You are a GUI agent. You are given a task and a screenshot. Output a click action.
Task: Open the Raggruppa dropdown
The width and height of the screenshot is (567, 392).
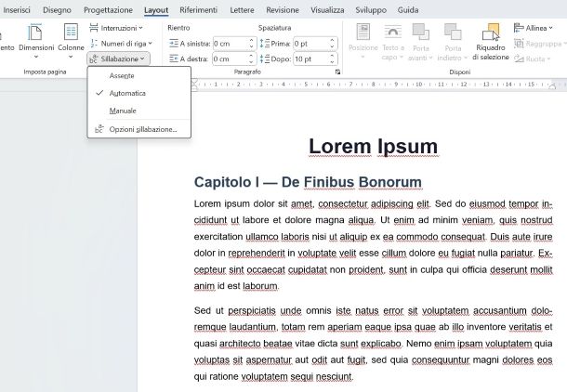[x=538, y=44]
